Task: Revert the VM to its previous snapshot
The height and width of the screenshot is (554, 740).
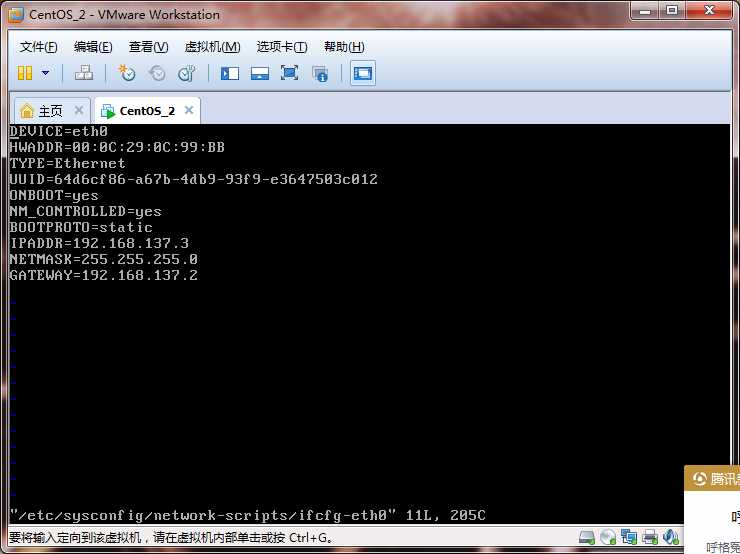Action: point(157,73)
